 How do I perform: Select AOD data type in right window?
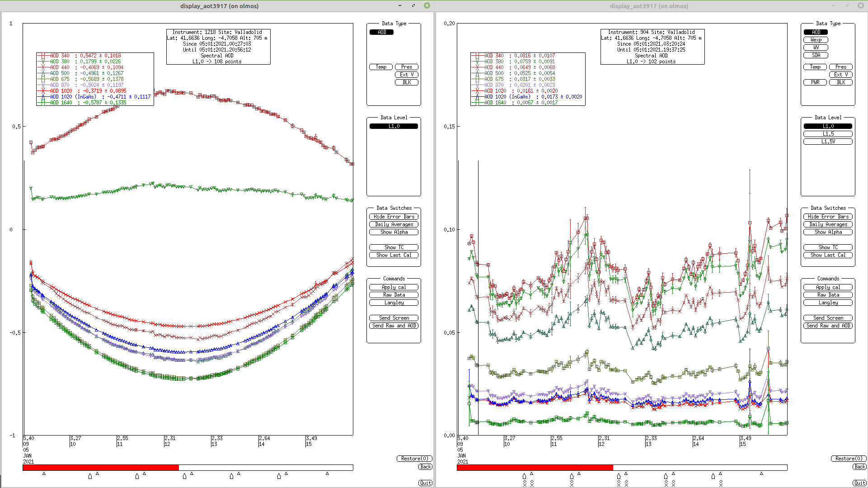pyautogui.click(x=816, y=32)
